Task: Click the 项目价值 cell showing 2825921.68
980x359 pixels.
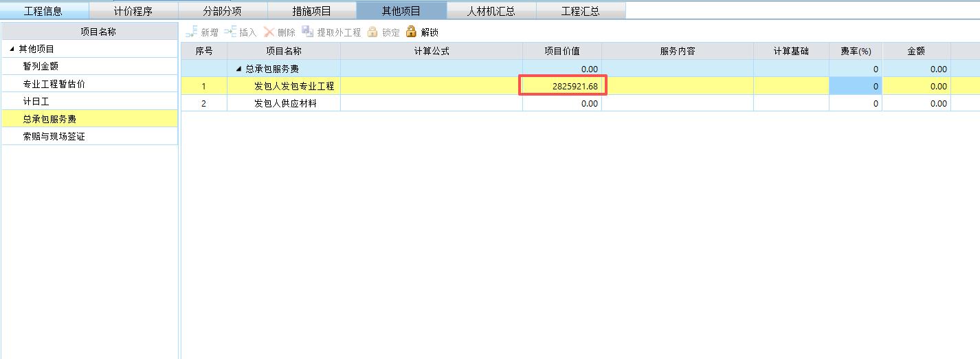Action: pos(562,86)
